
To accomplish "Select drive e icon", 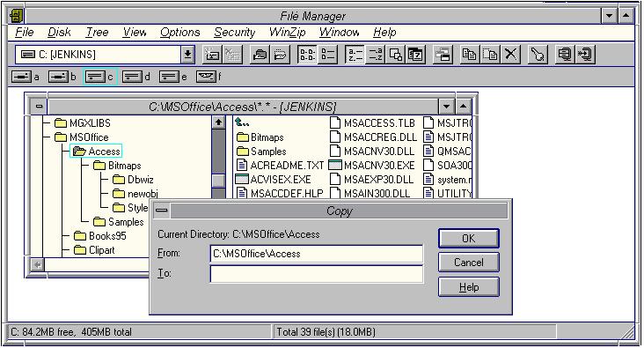I will (169, 77).
